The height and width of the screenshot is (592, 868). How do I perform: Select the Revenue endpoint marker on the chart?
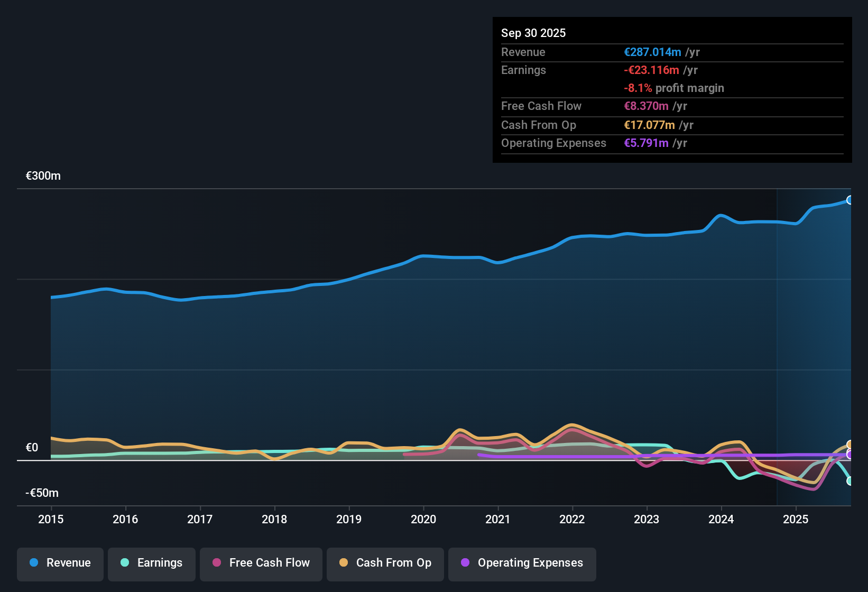(850, 200)
